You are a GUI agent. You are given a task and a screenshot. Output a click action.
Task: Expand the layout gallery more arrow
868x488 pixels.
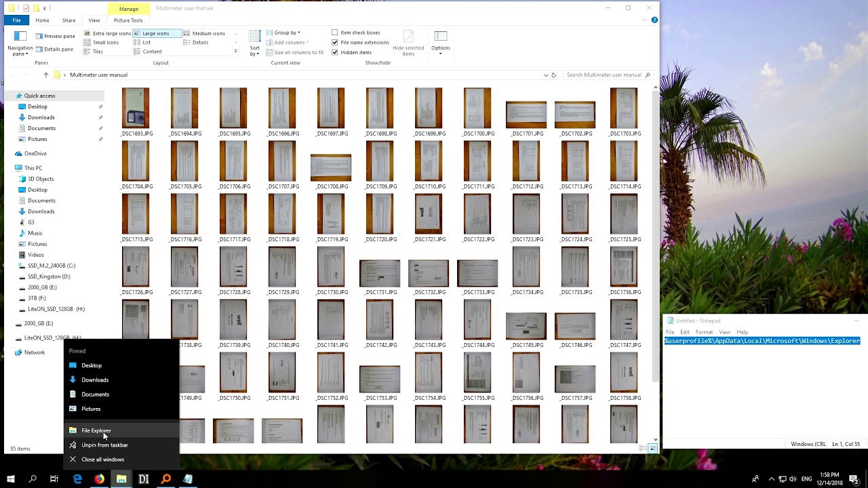coord(235,52)
